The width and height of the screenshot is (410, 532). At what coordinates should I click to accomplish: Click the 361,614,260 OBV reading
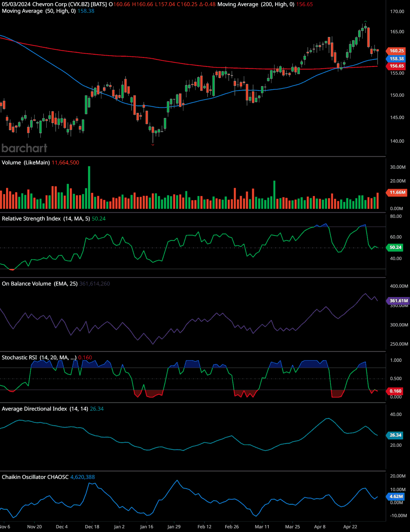pos(95,283)
